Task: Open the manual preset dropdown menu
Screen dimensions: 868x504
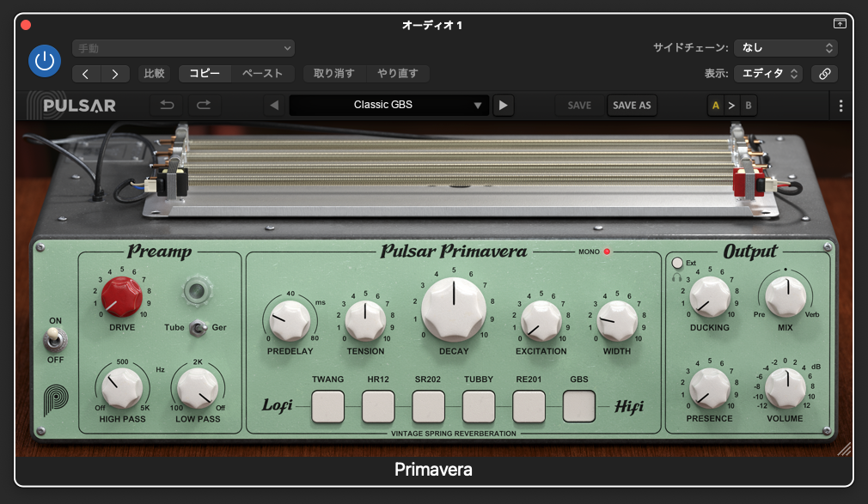Action: pyautogui.click(x=183, y=48)
